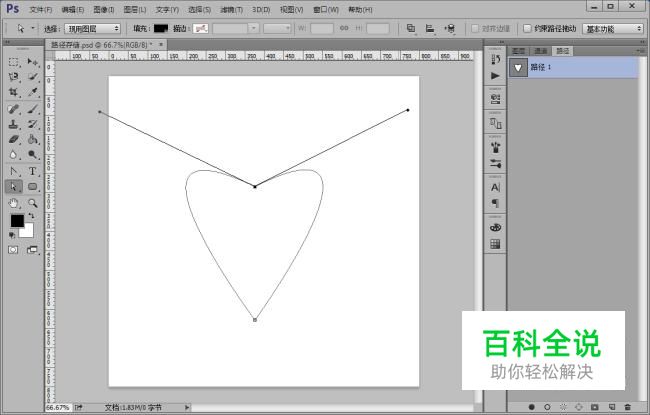This screenshot has width=650, height=415.
Task: Delete current path trash icon
Action: [x=628, y=407]
